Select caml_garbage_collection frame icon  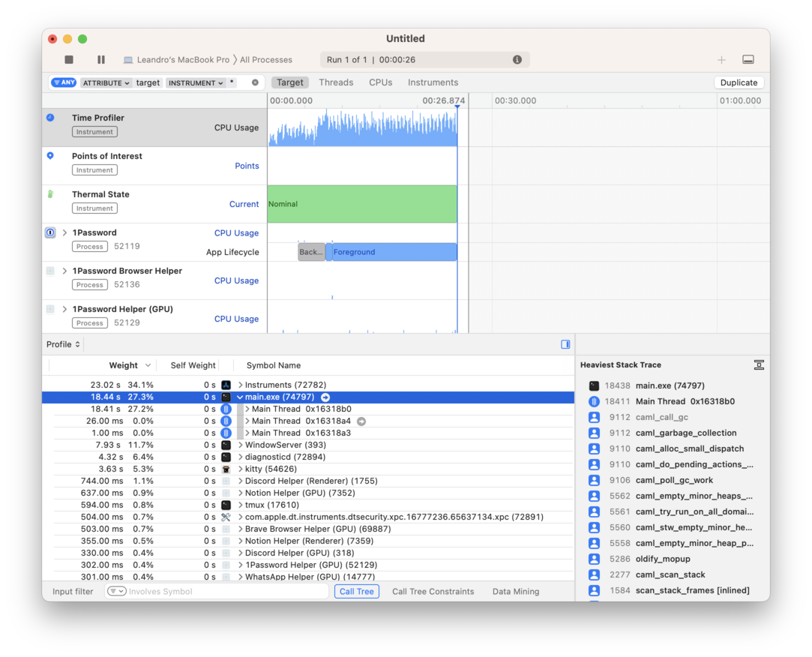(x=594, y=433)
